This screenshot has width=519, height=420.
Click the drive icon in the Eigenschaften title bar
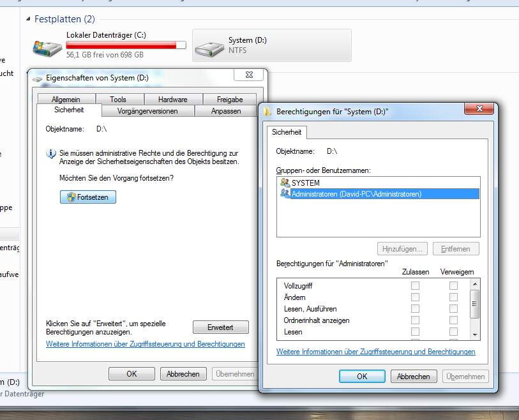click(39, 78)
